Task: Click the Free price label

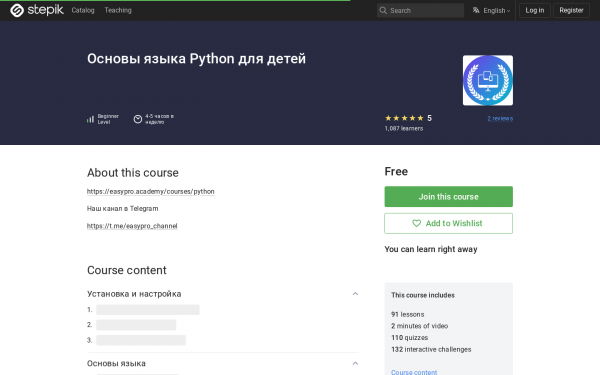Action: pos(396,171)
